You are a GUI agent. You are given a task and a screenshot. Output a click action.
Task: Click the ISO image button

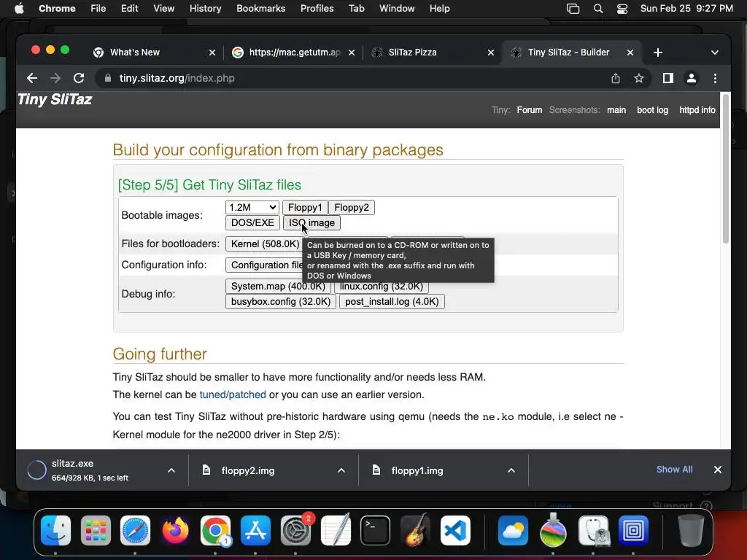(311, 222)
